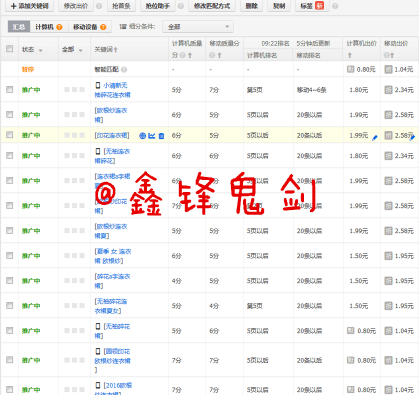Click the 1.80元 price in 小清新无袖碎花连衣裙 row
Viewport: 419px width, 395px height.
358,90
